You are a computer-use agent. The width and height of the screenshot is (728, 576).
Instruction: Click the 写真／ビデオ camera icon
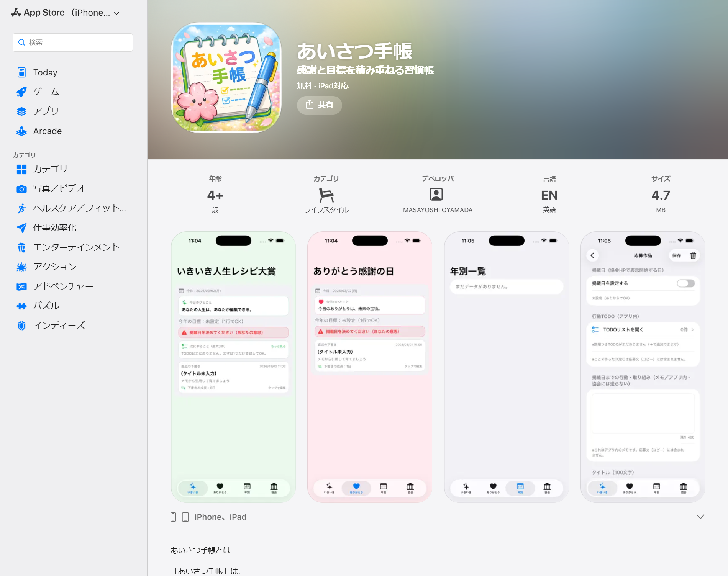point(22,188)
